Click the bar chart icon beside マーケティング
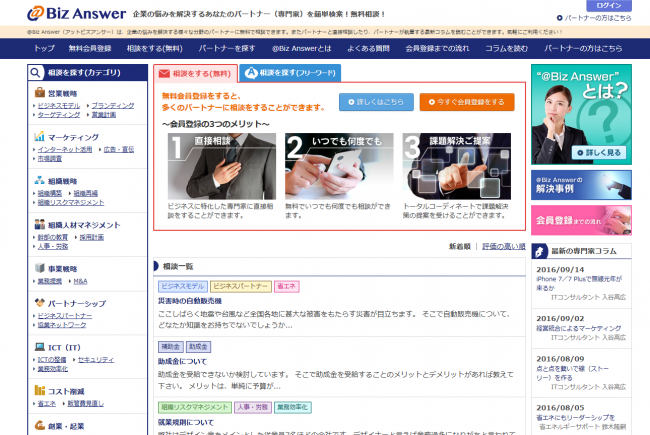 pyautogui.click(x=39, y=136)
